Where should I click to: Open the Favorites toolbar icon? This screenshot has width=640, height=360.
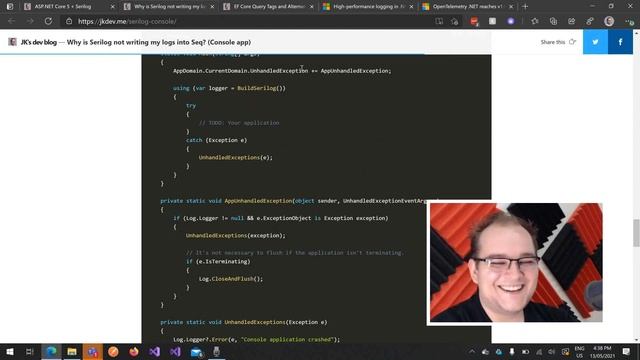(535, 21)
